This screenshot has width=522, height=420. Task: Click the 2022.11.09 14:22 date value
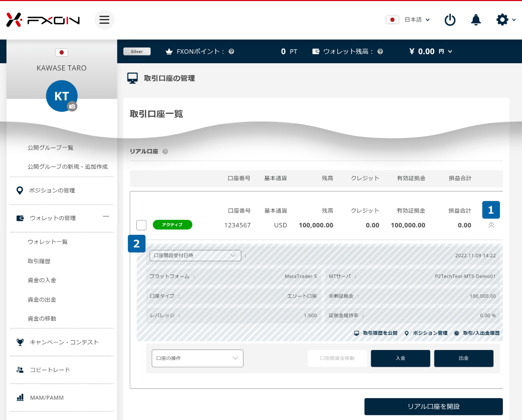tap(475, 256)
